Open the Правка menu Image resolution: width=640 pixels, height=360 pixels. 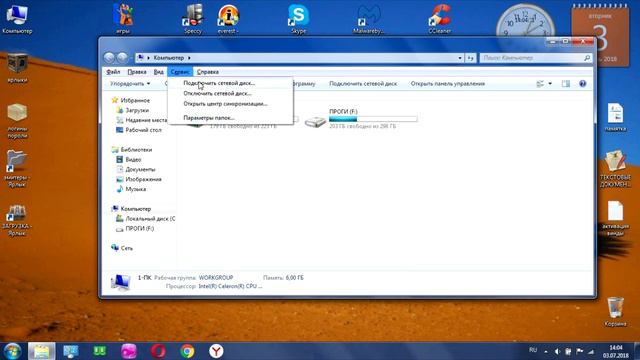pos(137,72)
